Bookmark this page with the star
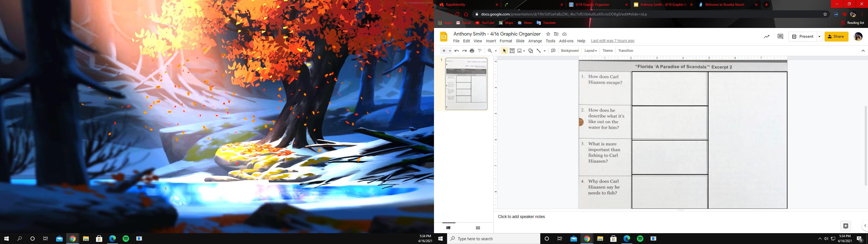This screenshot has width=868, height=244. click(x=825, y=14)
